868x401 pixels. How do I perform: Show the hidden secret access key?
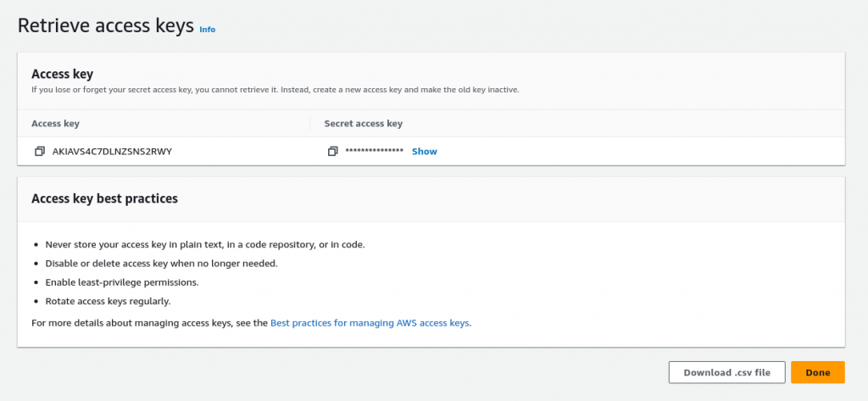pos(424,152)
